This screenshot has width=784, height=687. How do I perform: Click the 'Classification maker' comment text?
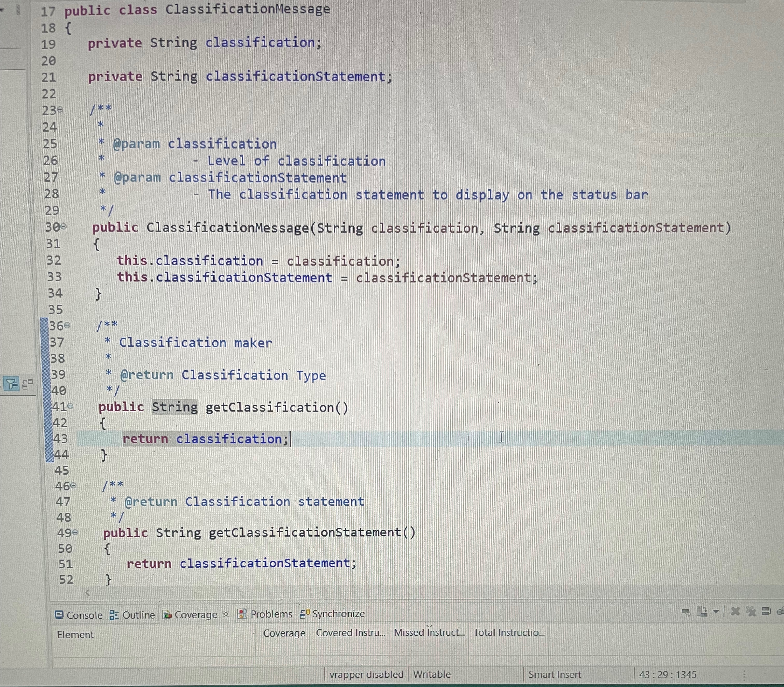[195, 342]
